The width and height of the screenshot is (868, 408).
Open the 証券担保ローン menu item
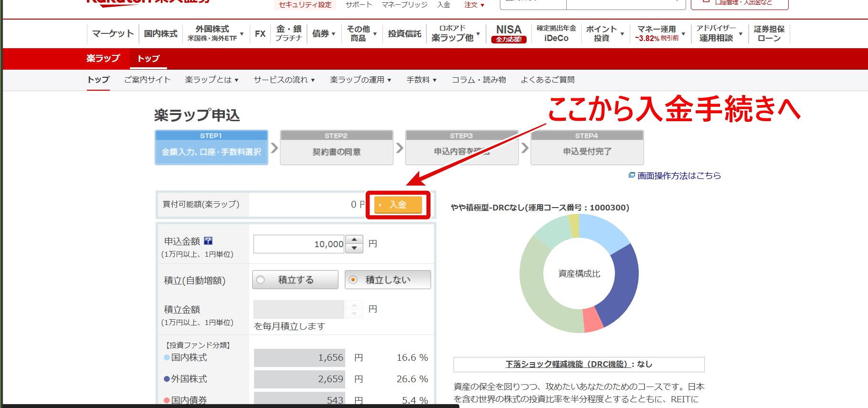pos(769,33)
